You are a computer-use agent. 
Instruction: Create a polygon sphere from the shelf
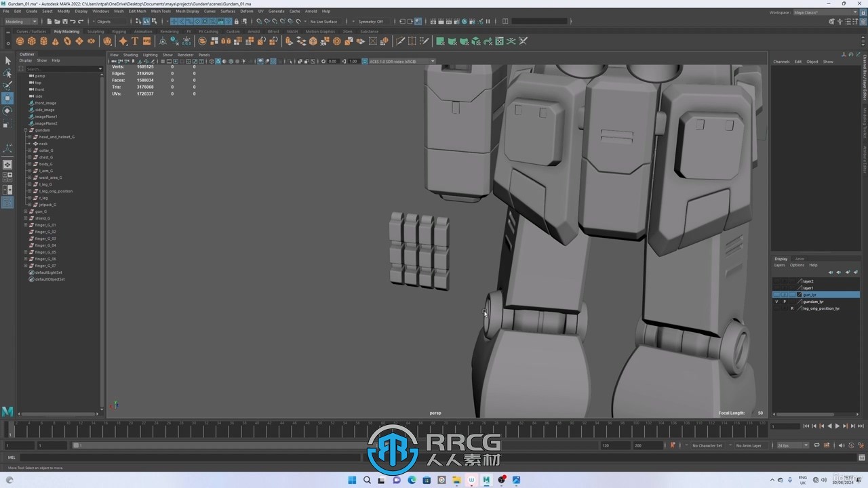pos(20,41)
